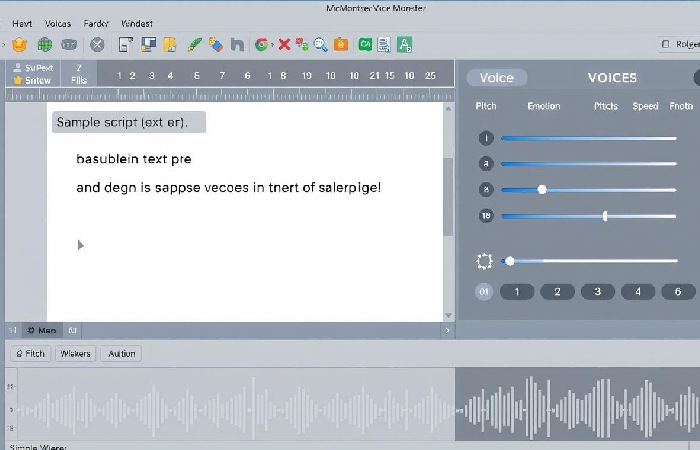Click the globe icon in the toolbar
Image resolution: width=700 pixels, height=450 pixels.
pyautogui.click(x=45, y=44)
